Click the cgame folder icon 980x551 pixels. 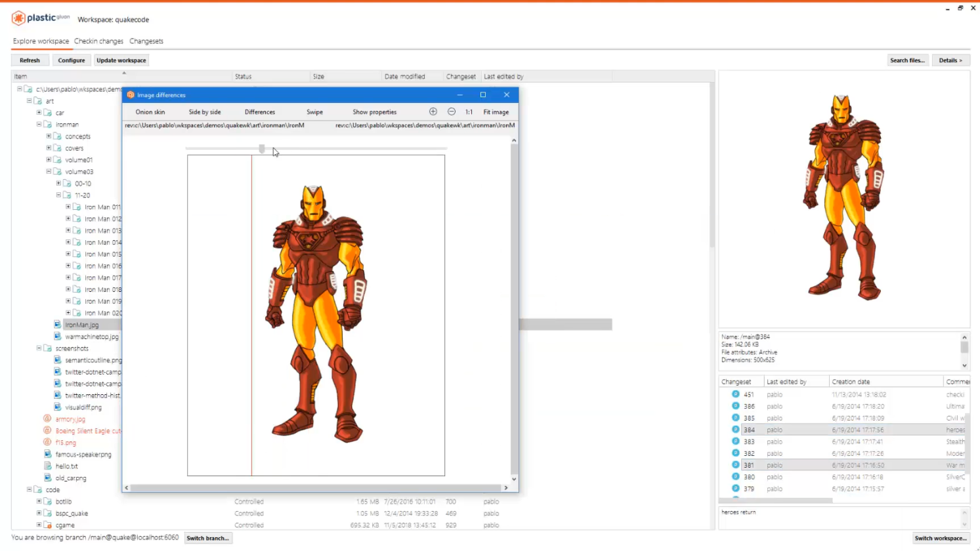pyautogui.click(x=48, y=525)
